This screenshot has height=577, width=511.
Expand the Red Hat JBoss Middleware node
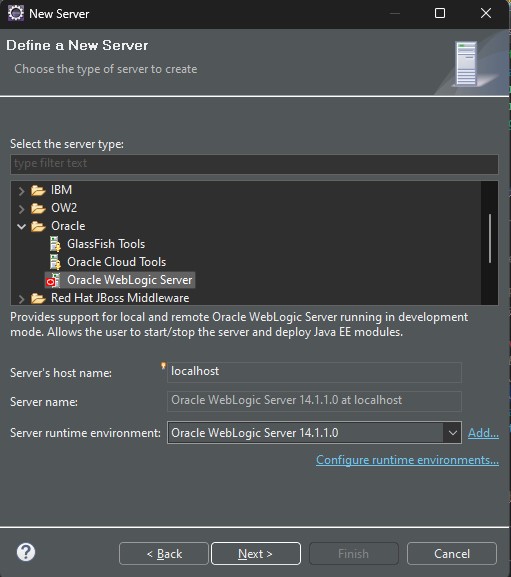(21, 299)
